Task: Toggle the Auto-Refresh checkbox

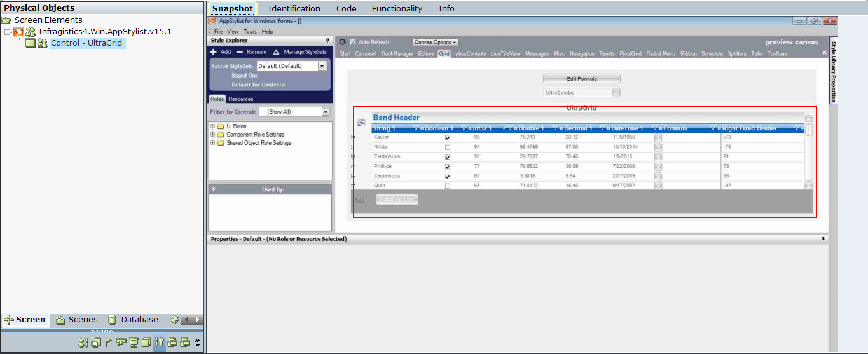Action: click(353, 42)
